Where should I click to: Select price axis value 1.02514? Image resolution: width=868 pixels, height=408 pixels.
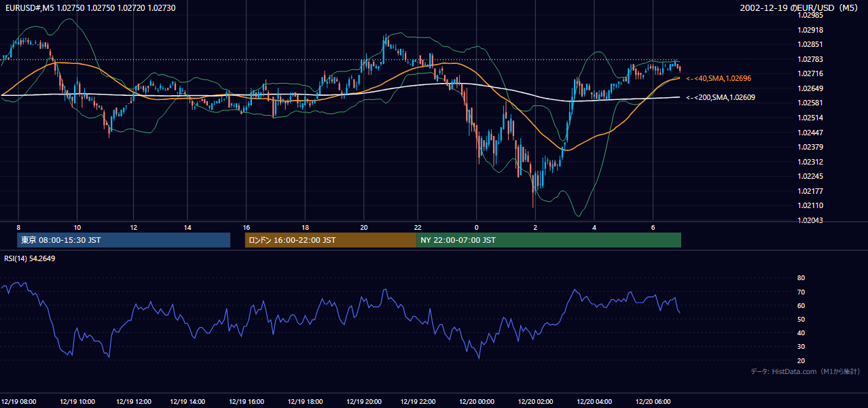[x=810, y=118]
